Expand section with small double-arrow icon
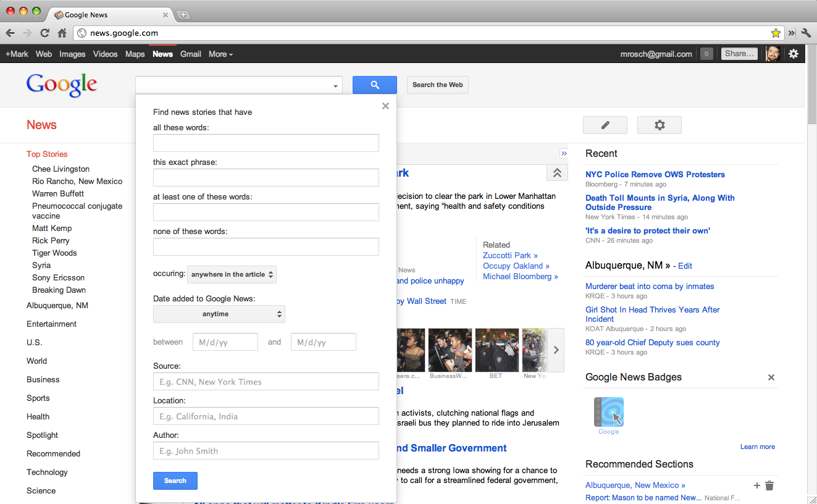The height and width of the screenshot is (504, 817). click(564, 153)
